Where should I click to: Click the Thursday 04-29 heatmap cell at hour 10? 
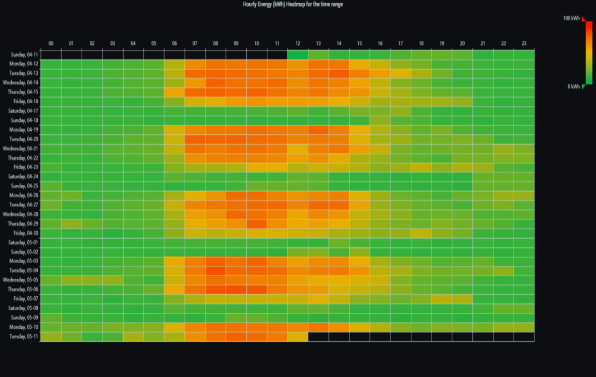pyautogui.click(x=257, y=224)
